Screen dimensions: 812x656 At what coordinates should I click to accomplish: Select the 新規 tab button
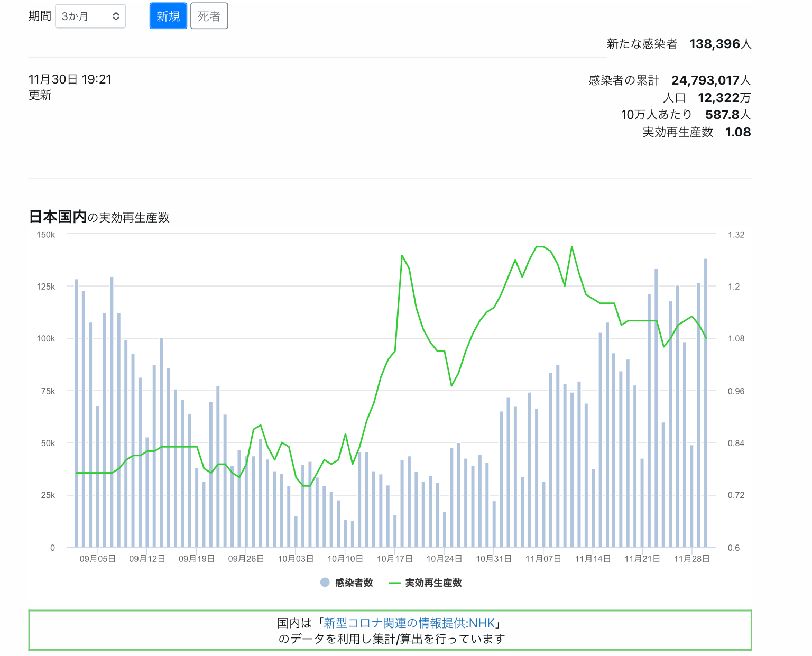click(168, 16)
